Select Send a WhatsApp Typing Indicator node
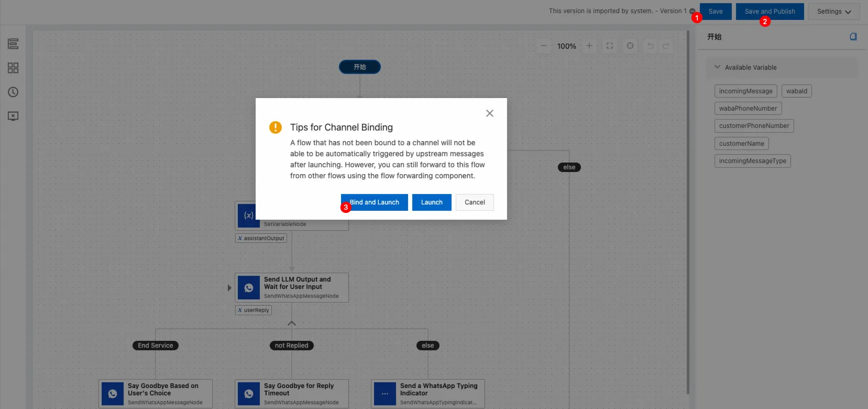The height and width of the screenshot is (409, 868). point(428,393)
